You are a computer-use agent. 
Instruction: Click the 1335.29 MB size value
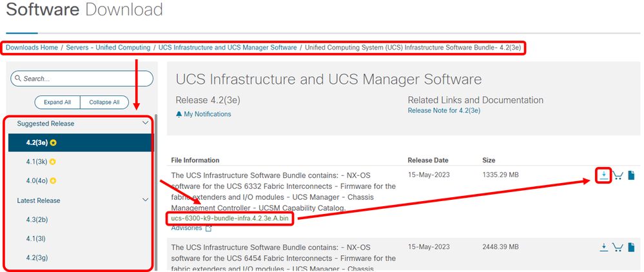coord(501,175)
